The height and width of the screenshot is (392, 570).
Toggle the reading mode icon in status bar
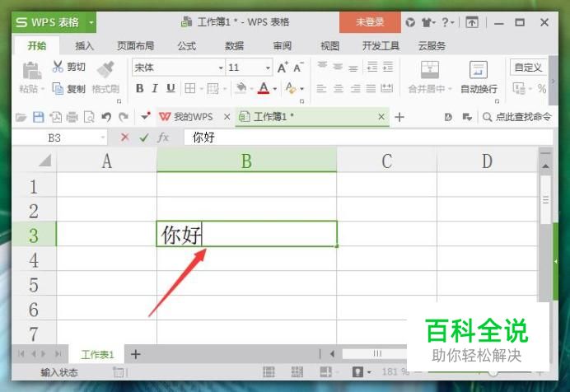point(325,372)
